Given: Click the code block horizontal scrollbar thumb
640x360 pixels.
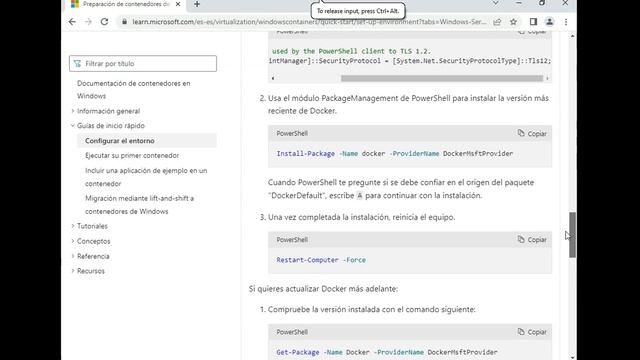Looking at the screenshot, I should point(442,78).
